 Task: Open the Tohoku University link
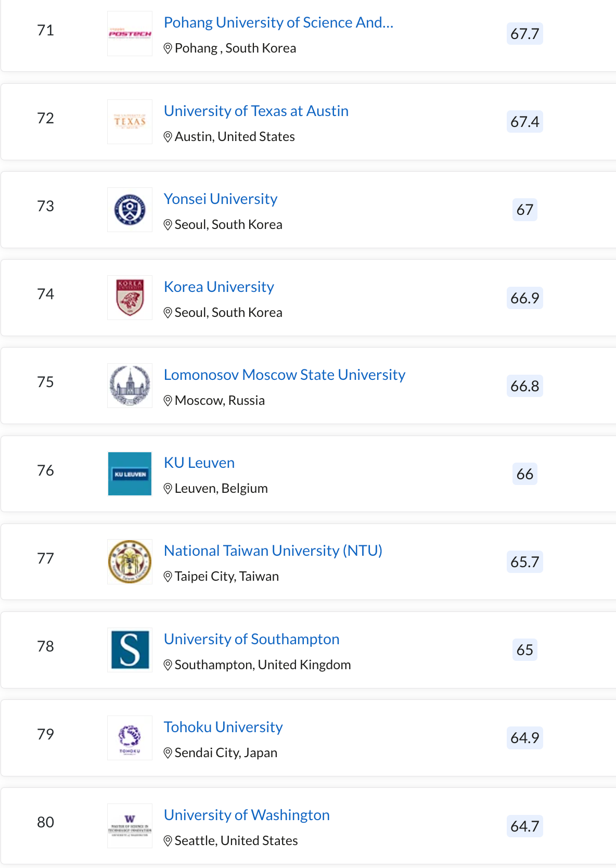click(x=223, y=727)
